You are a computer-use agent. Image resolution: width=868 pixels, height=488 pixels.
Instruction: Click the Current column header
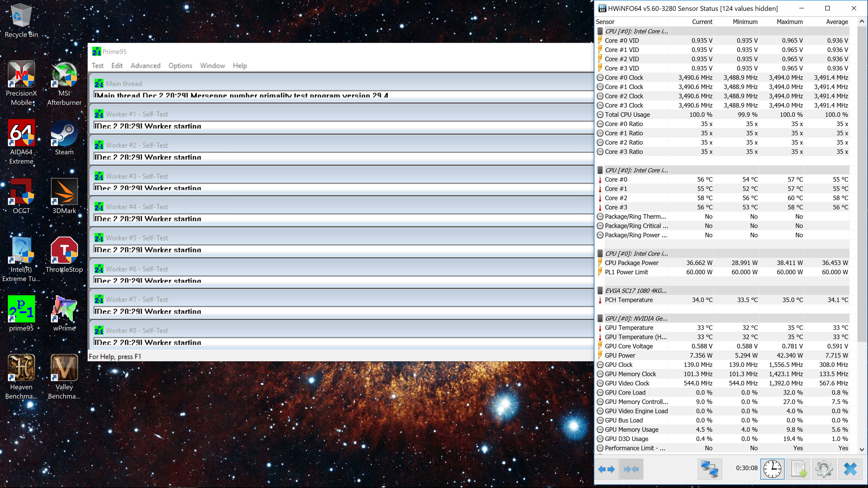point(702,22)
